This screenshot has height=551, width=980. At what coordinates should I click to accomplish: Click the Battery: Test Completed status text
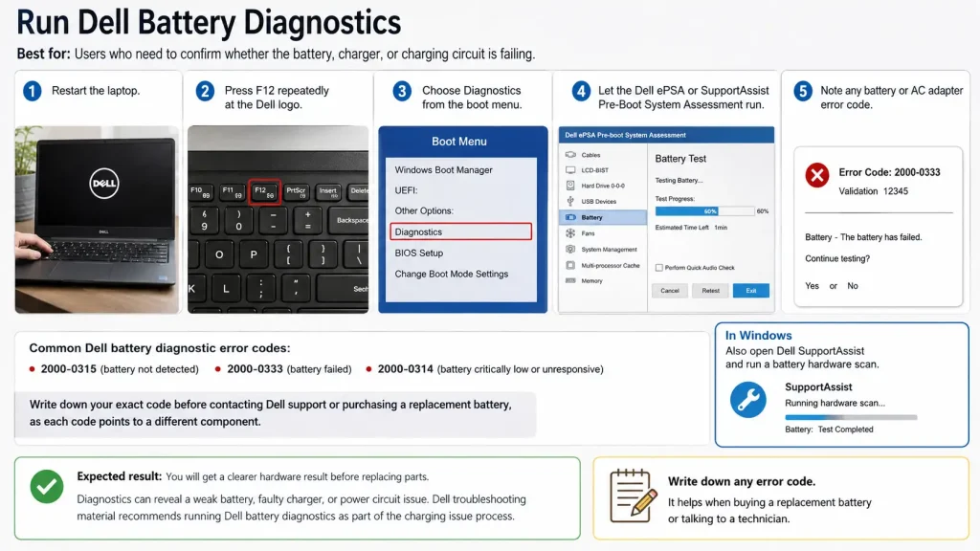click(830, 430)
